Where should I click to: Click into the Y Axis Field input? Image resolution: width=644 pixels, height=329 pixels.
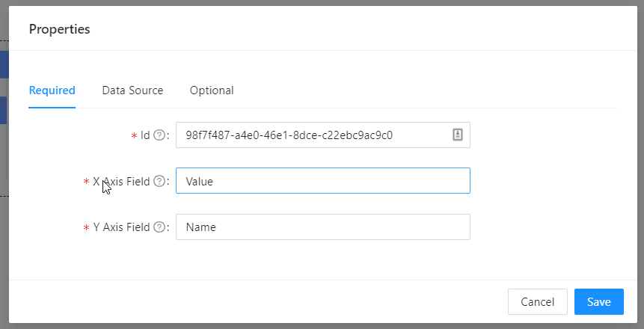pyautogui.click(x=323, y=227)
